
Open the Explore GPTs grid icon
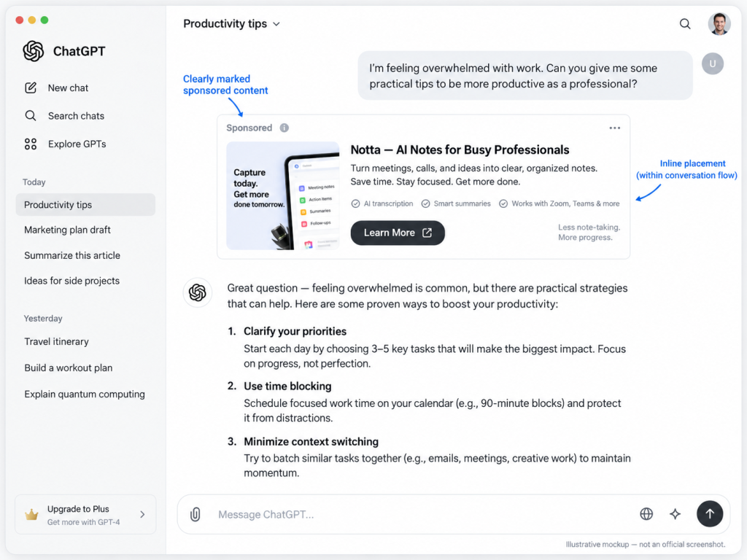point(31,144)
